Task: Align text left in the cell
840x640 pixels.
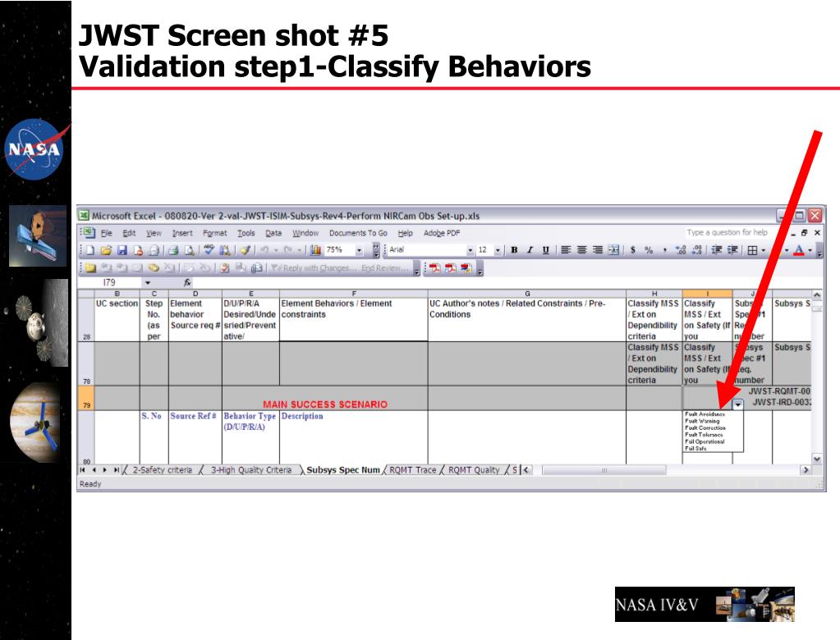Action: pyautogui.click(x=566, y=250)
